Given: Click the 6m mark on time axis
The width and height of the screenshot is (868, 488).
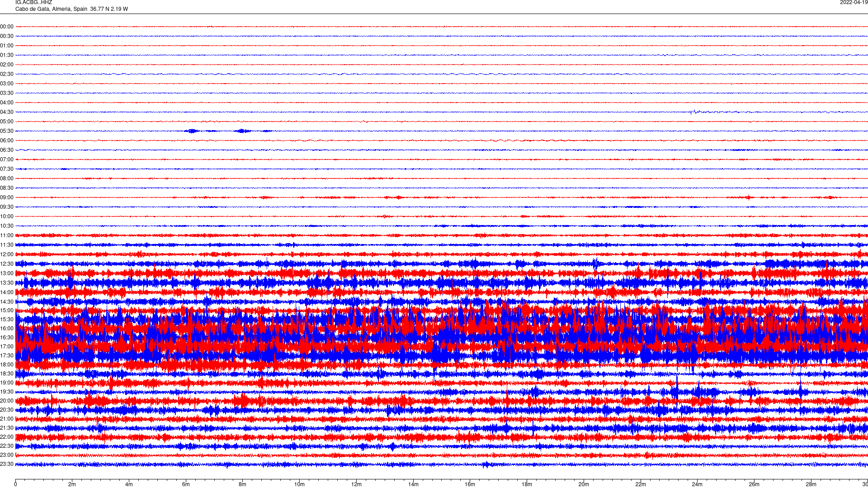Looking at the screenshot, I should 186,484.
